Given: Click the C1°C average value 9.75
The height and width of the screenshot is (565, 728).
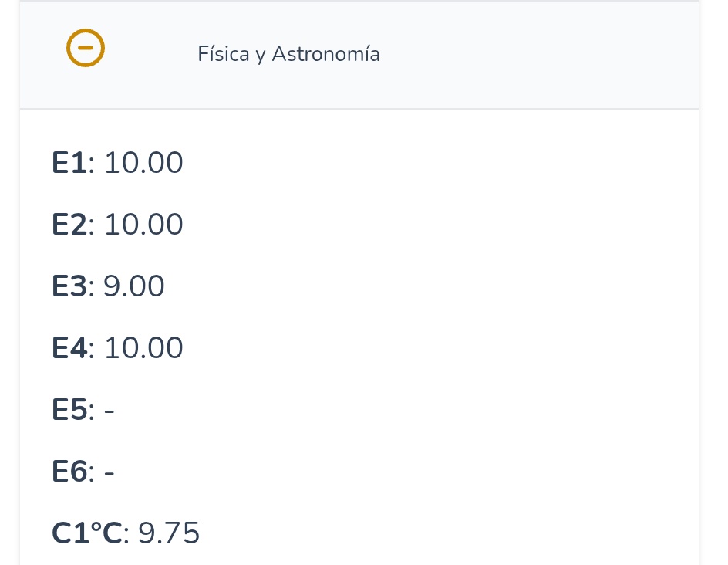Looking at the screenshot, I should click(169, 533).
